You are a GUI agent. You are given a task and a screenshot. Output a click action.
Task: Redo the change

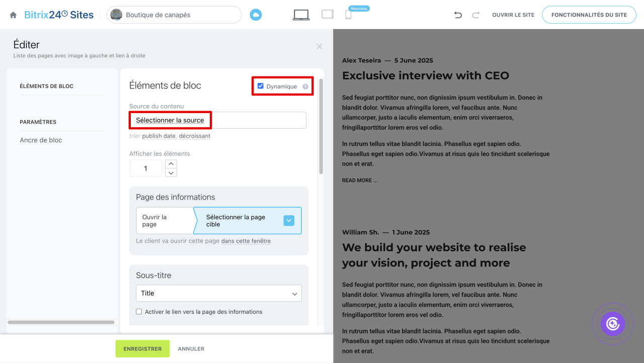pos(475,15)
